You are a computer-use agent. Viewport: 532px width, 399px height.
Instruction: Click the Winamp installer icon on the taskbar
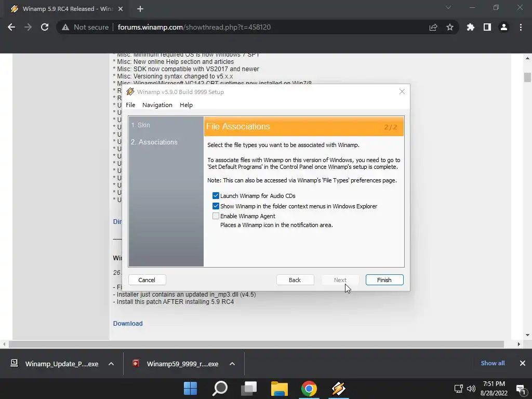[x=339, y=389]
